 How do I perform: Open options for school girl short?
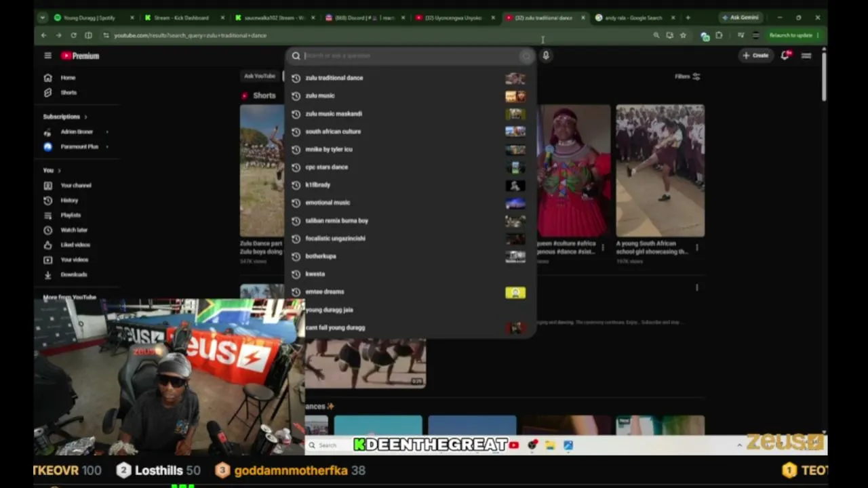tap(696, 247)
